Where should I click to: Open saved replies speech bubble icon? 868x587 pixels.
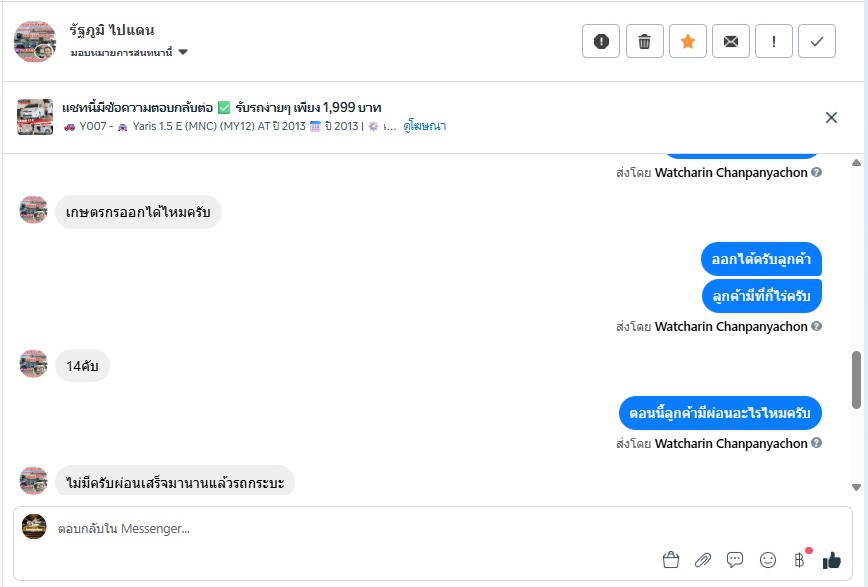(735, 560)
